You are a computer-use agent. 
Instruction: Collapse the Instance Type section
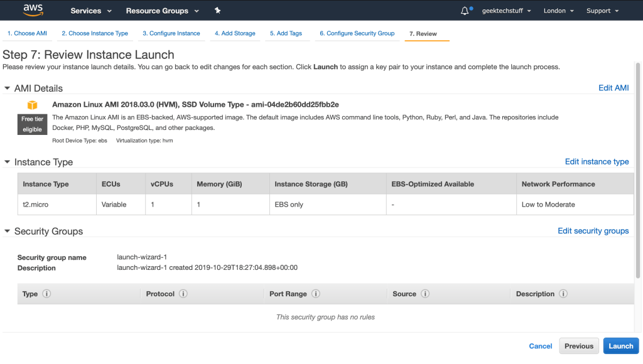click(x=8, y=162)
